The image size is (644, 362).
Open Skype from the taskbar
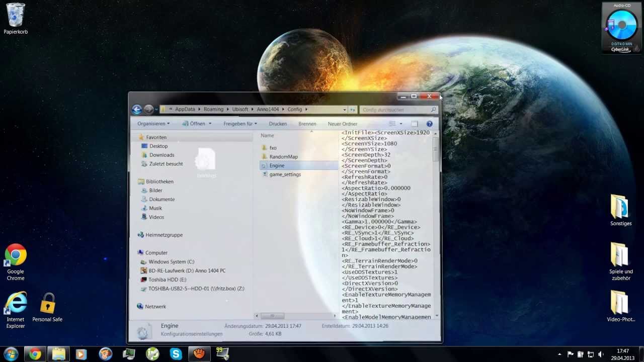click(x=176, y=354)
